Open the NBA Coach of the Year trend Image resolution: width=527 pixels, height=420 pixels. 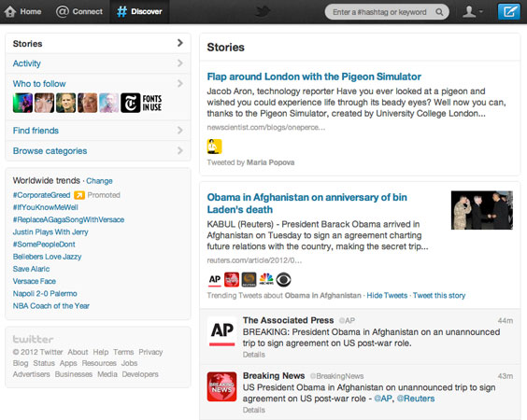(x=51, y=306)
